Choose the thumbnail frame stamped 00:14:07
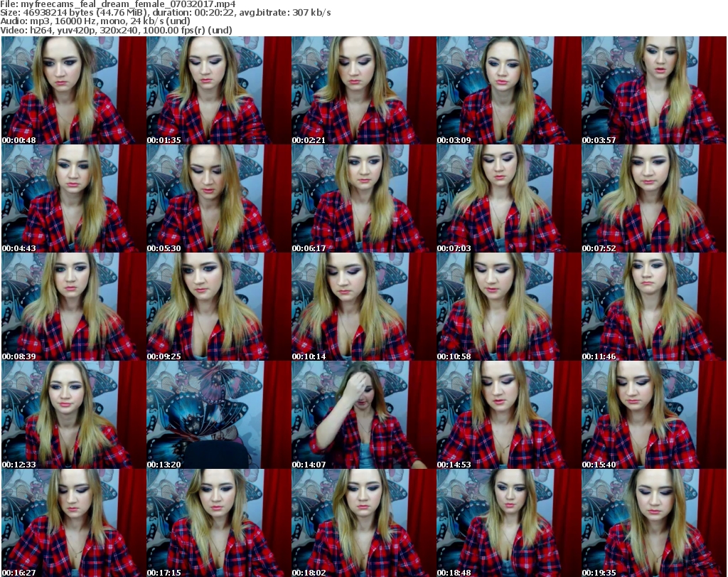 pos(363,415)
